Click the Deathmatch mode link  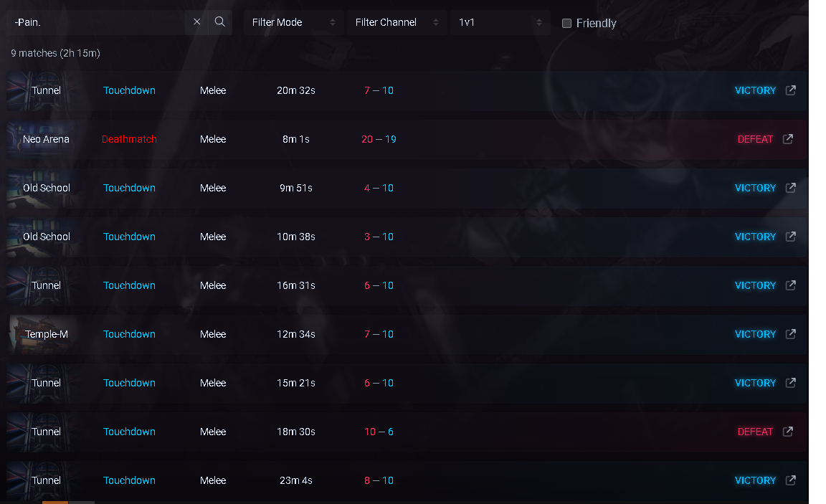(129, 139)
